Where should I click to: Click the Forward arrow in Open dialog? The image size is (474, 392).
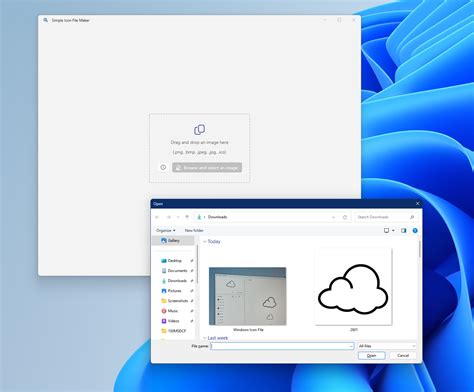168,217
